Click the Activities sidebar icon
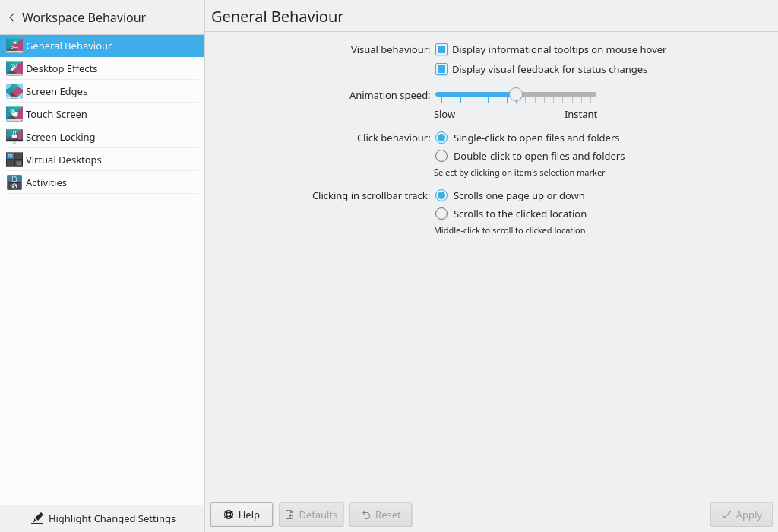The height and width of the screenshot is (532, 778). [x=14, y=182]
